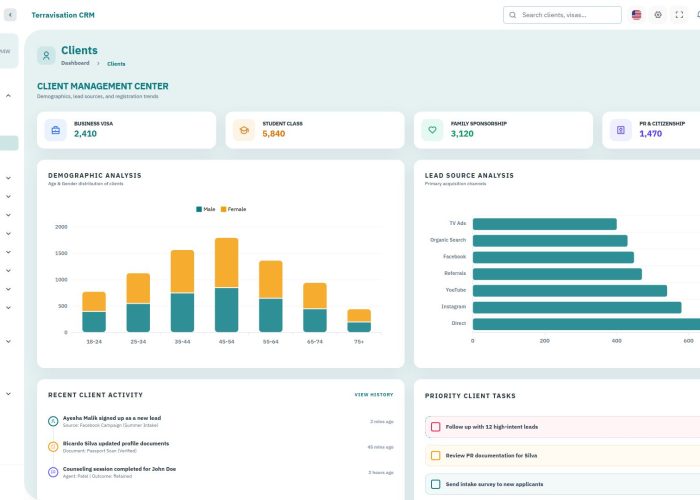Click the Facebook lead source bar
Image resolution: width=700 pixels, height=500 pixels.
tap(553, 257)
